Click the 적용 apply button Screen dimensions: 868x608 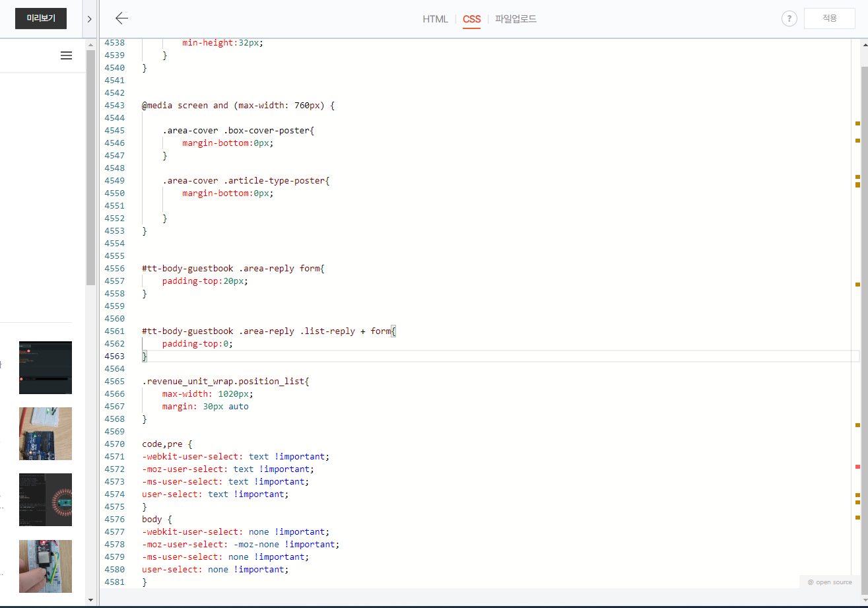[829, 18]
